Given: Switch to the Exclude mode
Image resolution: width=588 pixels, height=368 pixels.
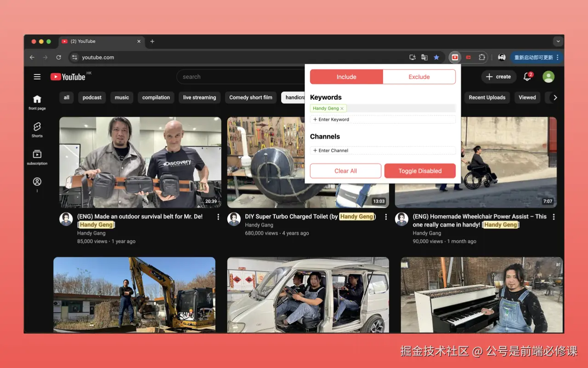Looking at the screenshot, I should coord(419,77).
